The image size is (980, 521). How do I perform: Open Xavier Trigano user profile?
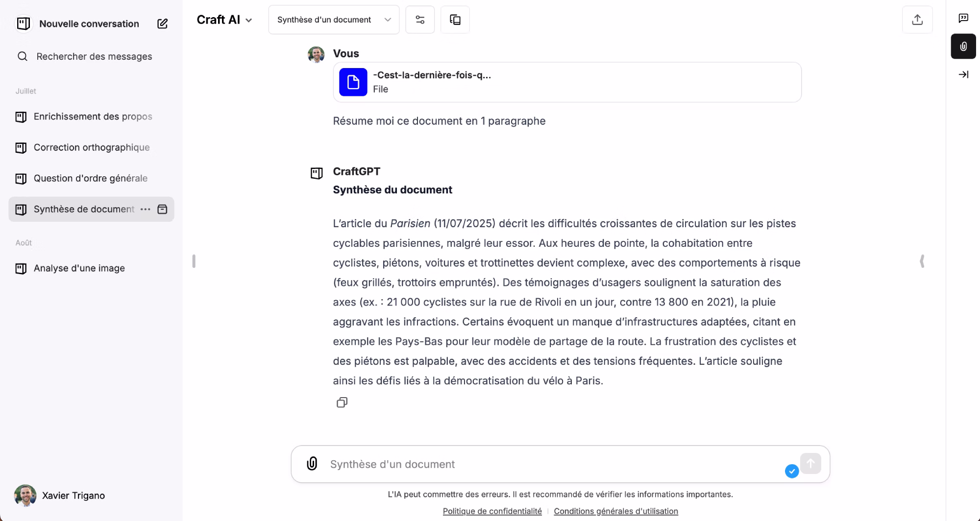[60, 496]
